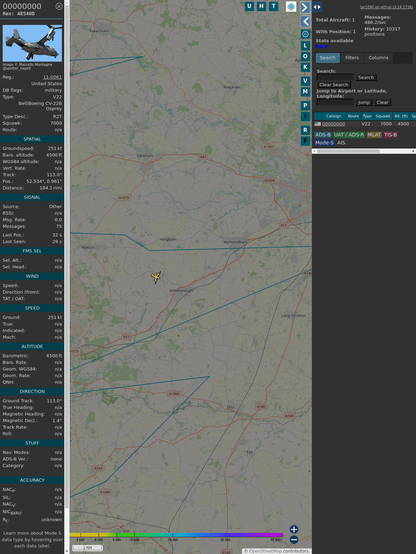Click the Groundspeed 251 kt value
Image resolution: width=416 pixels, height=554 pixels.
pos(55,148)
